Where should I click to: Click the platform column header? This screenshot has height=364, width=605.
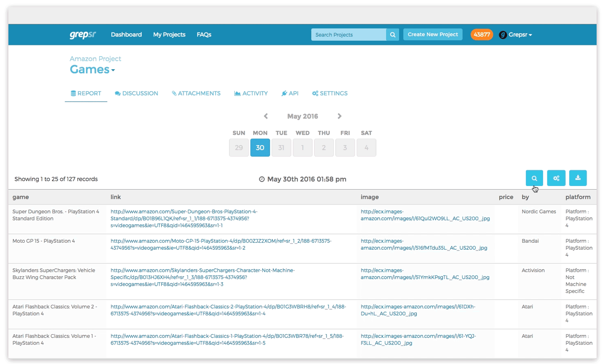coord(578,197)
